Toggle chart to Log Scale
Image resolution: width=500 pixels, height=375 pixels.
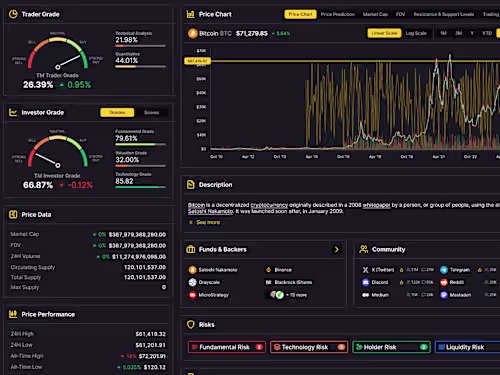point(416,33)
